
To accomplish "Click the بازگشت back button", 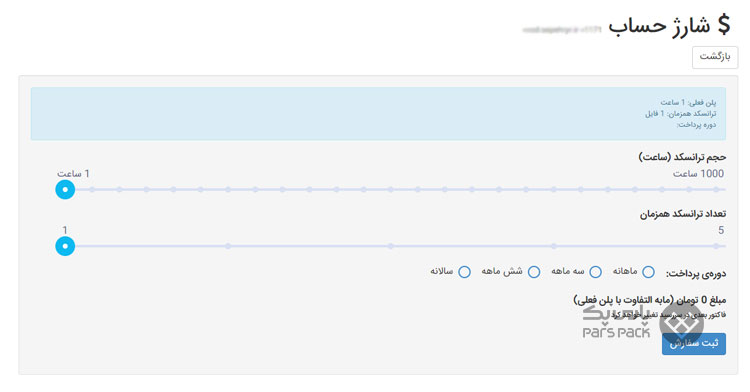I will click(715, 57).
